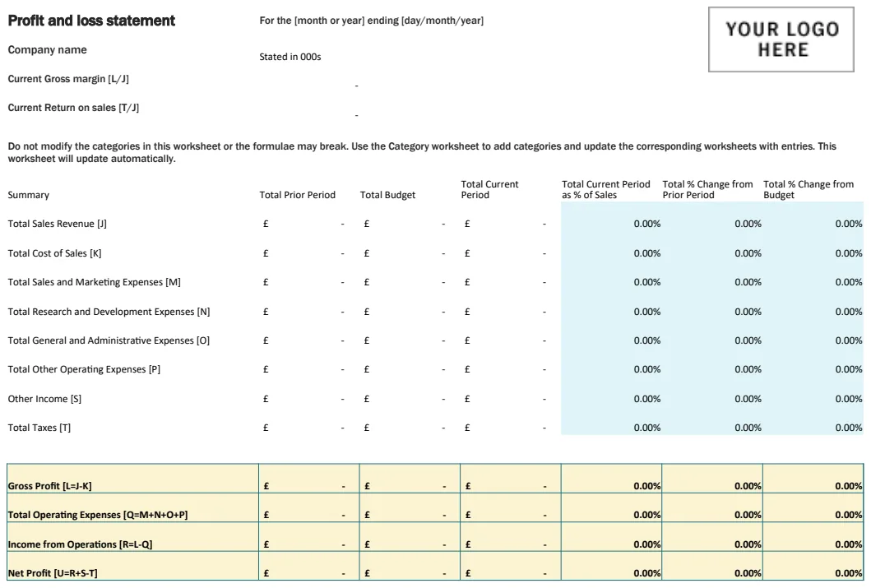
Task: Select the 'For the [month or year] ending' text
Action: click(329, 21)
